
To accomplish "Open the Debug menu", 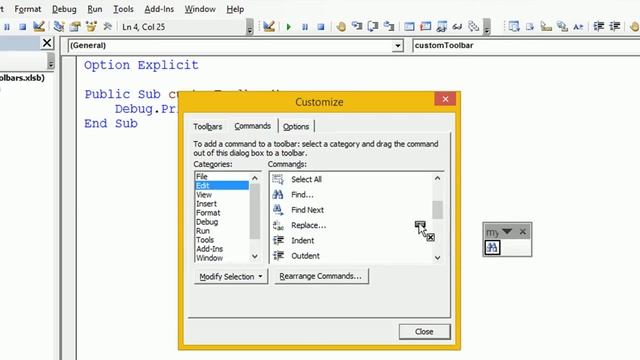I will click(64, 9).
